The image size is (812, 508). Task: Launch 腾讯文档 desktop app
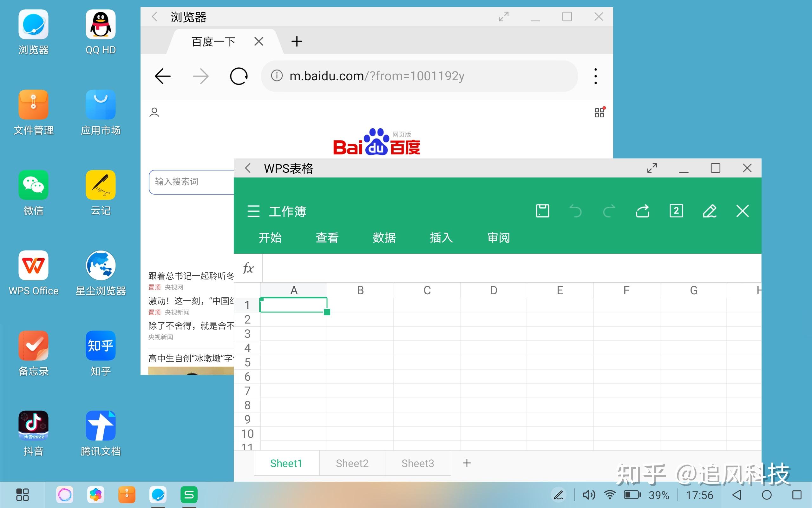pos(101,425)
